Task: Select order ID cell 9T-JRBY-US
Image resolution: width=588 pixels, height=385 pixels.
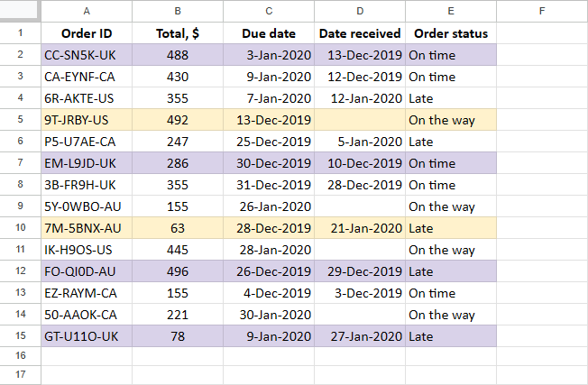Action: click(86, 120)
